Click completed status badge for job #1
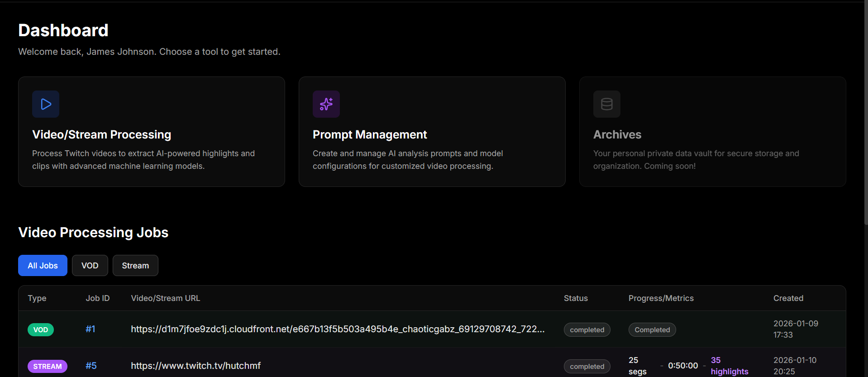 [587, 329]
